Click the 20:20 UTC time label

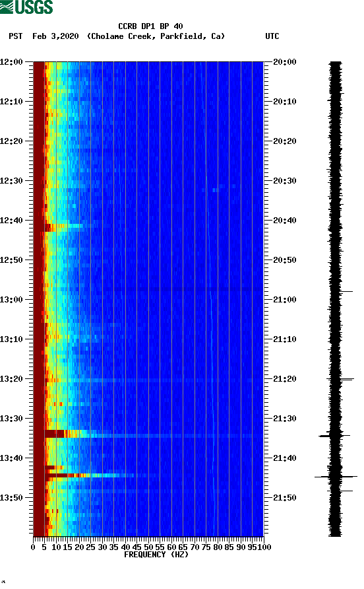285,141
